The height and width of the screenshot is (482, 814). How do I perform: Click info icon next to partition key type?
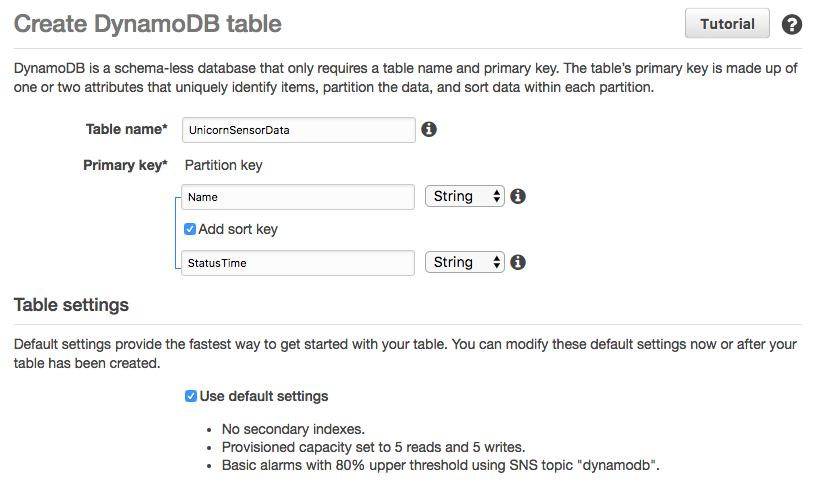[x=518, y=196]
